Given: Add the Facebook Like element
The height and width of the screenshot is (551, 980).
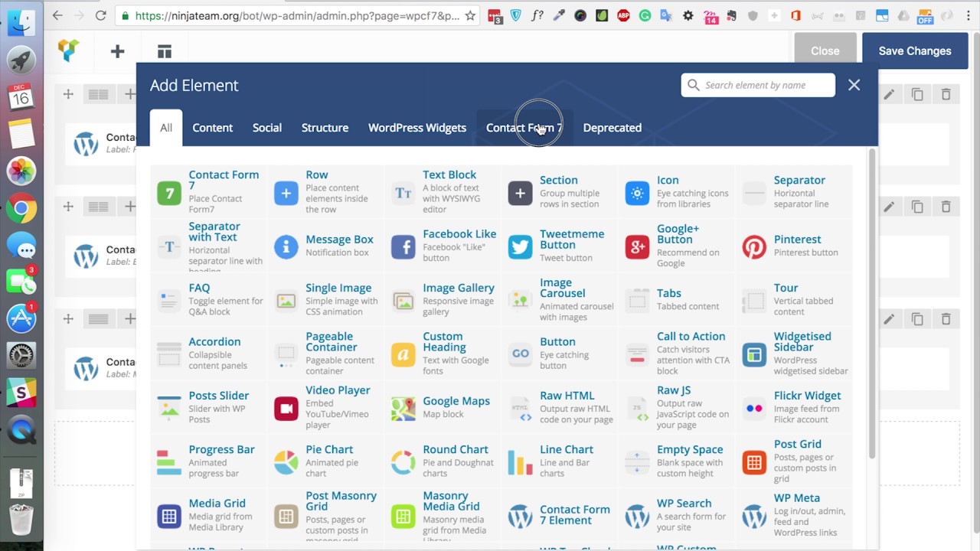Looking at the screenshot, I should point(443,246).
